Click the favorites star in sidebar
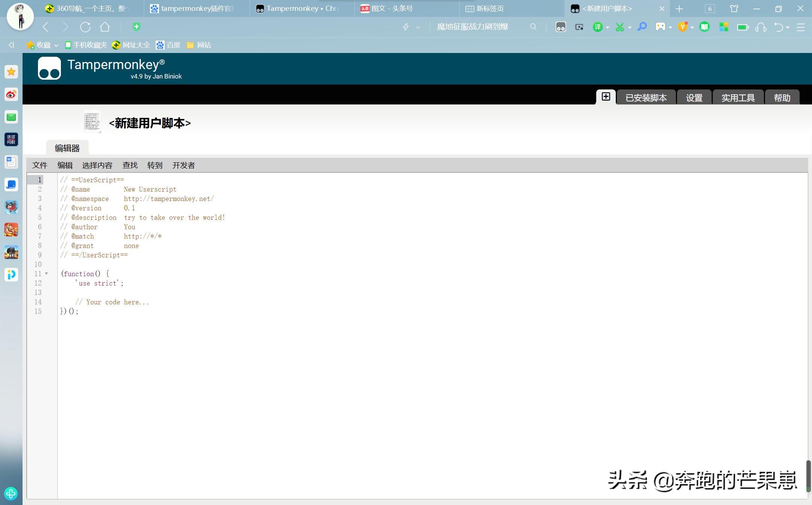The height and width of the screenshot is (505, 812). [11, 71]
